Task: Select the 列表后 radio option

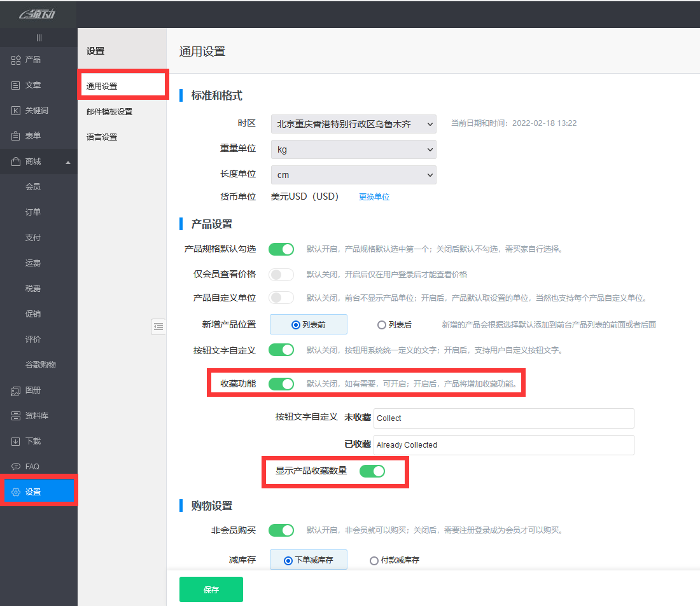Action: [382, 325]
